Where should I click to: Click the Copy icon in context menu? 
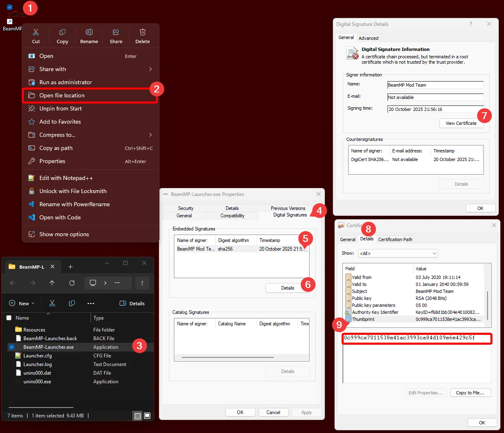62,32
